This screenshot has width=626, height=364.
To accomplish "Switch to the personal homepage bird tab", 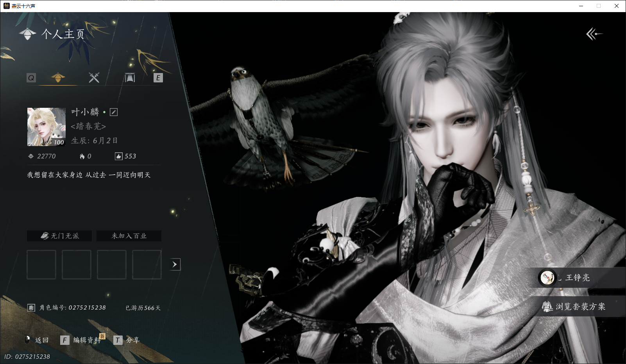I will 58,77.
